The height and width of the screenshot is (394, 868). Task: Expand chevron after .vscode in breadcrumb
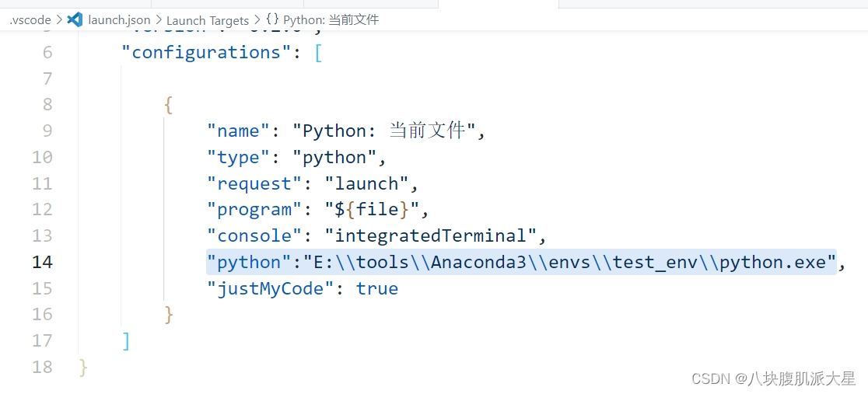click(60, 20)
